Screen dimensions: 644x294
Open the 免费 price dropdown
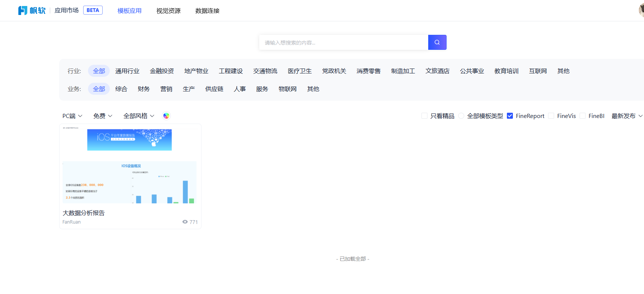pyautogui.click(x=103, y=116)
